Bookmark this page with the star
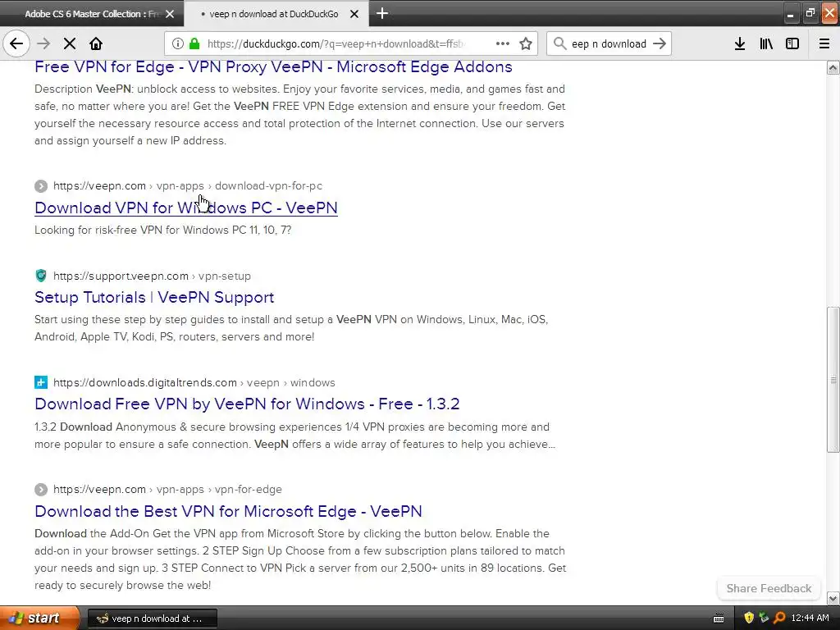Image resolution: width=840 pixels, height=630 pixels. coord(526,43)
